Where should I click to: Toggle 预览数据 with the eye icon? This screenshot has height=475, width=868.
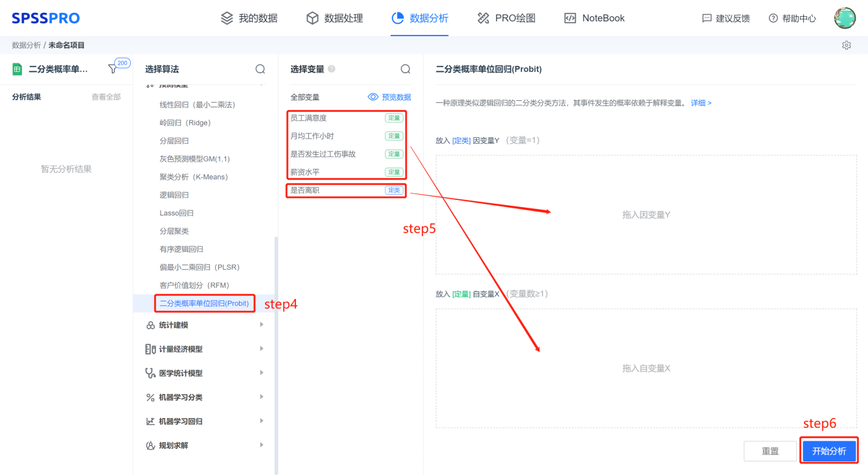click(x=372, y=97)
